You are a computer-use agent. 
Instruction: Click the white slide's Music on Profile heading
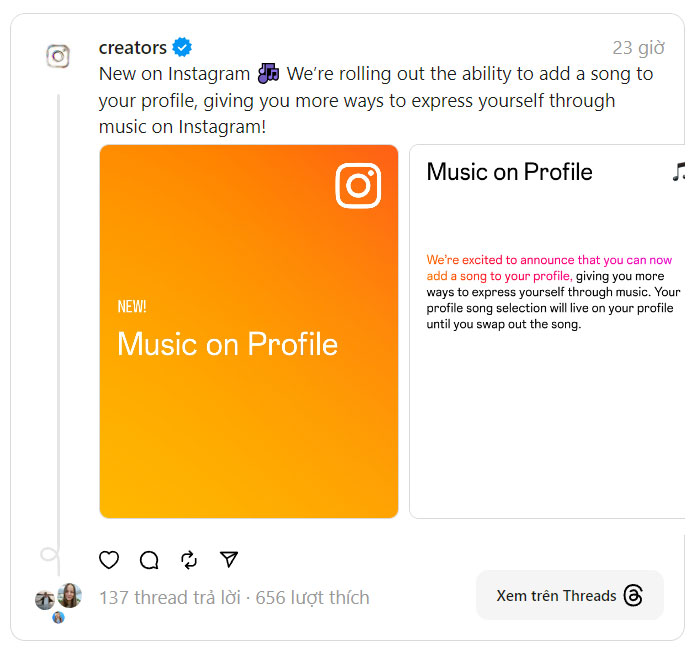pyautogui.click(x=509, y=172)
